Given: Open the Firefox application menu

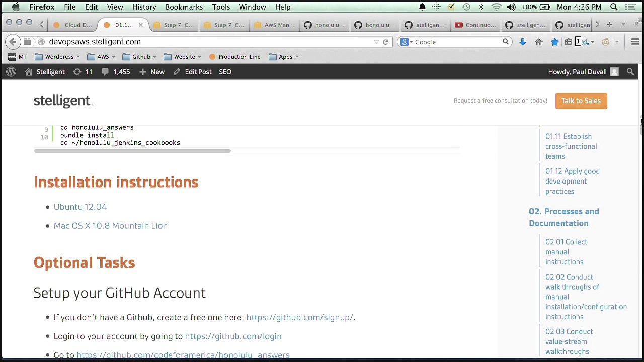Looking at the screenshot, I should coord(42,7).
